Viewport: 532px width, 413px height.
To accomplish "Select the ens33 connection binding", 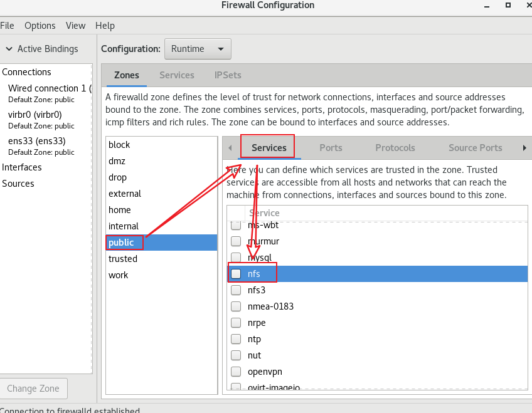I will tap(46, 146).
